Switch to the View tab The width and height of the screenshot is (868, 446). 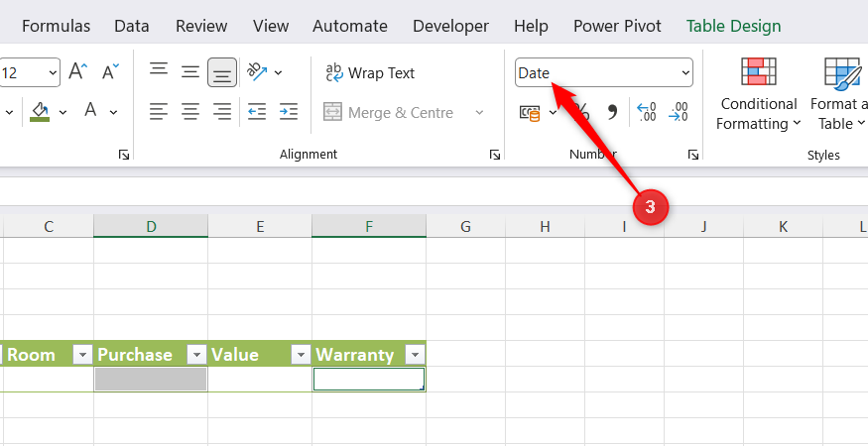[x=271, y=26]
